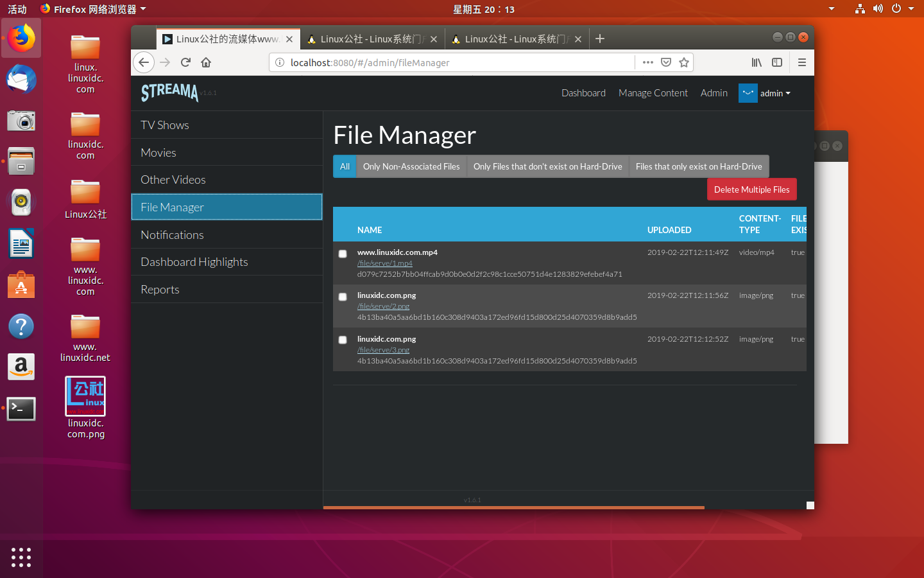924x578 pixels.
Task: Open Notifications in the sidebar
Action: pos(172,235)
